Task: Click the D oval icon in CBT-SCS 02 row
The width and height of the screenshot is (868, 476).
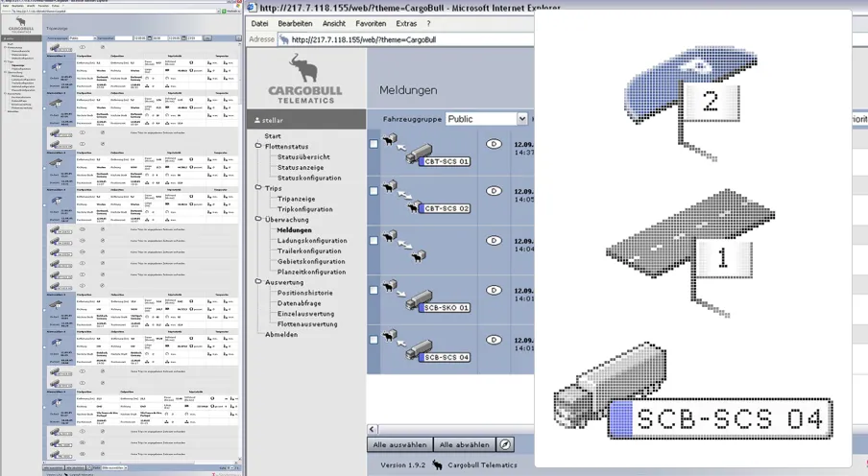Action: [494, 191]
